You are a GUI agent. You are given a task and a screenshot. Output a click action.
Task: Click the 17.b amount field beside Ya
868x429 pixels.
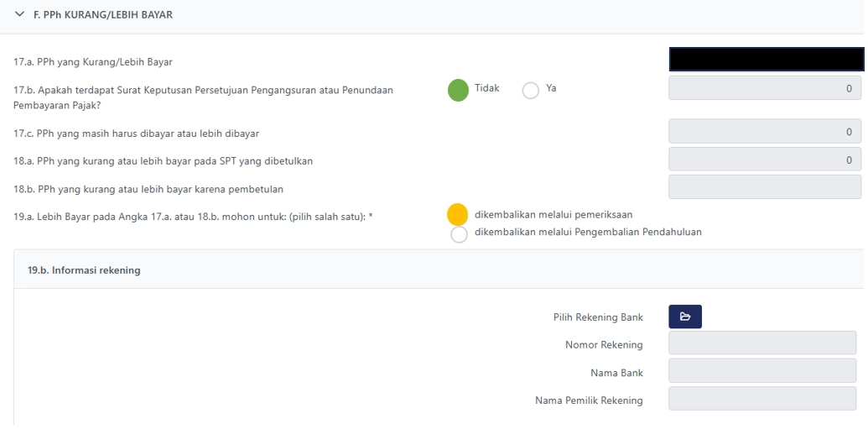(764, 88)
